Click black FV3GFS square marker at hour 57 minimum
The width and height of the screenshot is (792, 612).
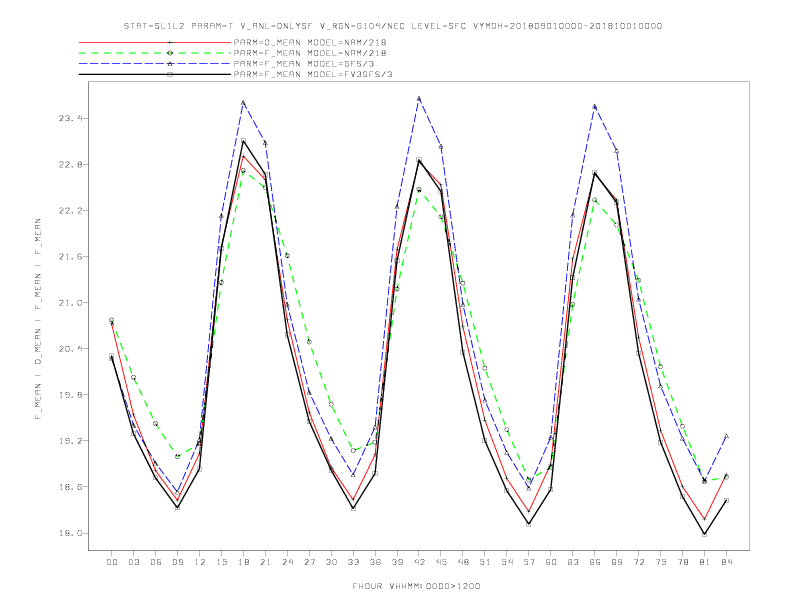(528, 524)
